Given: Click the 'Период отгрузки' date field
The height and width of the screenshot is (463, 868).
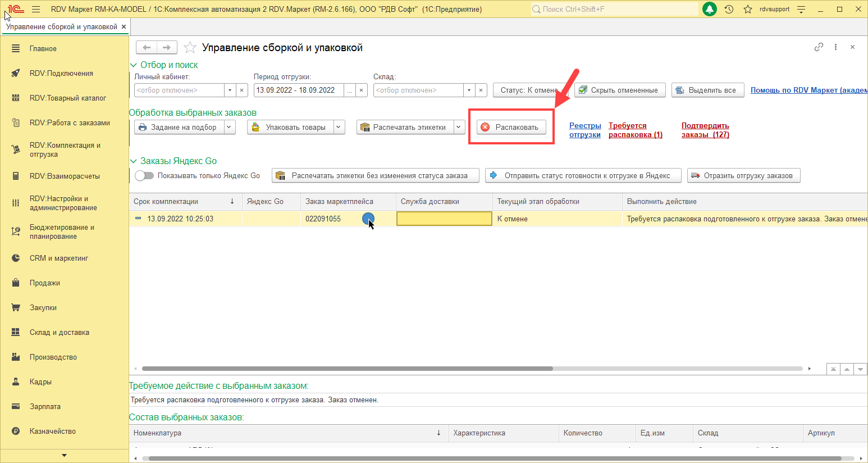Looking at the screenshot, I should pyautogui.click(x=299, y=90).
